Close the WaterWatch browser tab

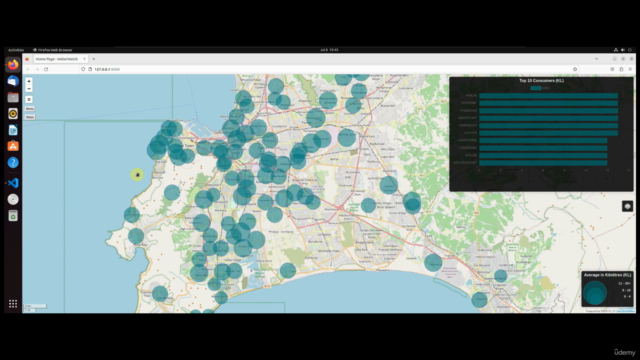click(x=84, y=59)
